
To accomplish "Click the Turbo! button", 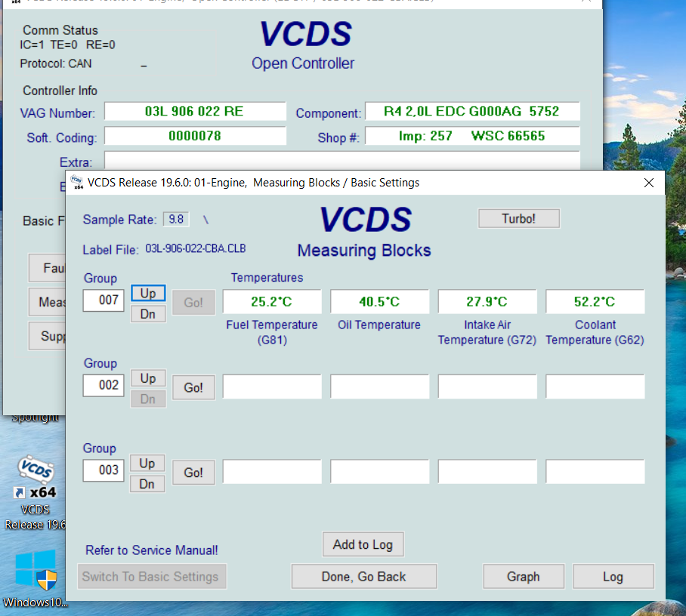I will (519, 219).
